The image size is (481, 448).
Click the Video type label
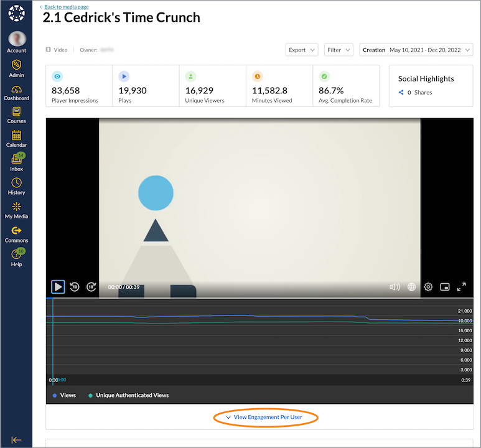point(60,50)
